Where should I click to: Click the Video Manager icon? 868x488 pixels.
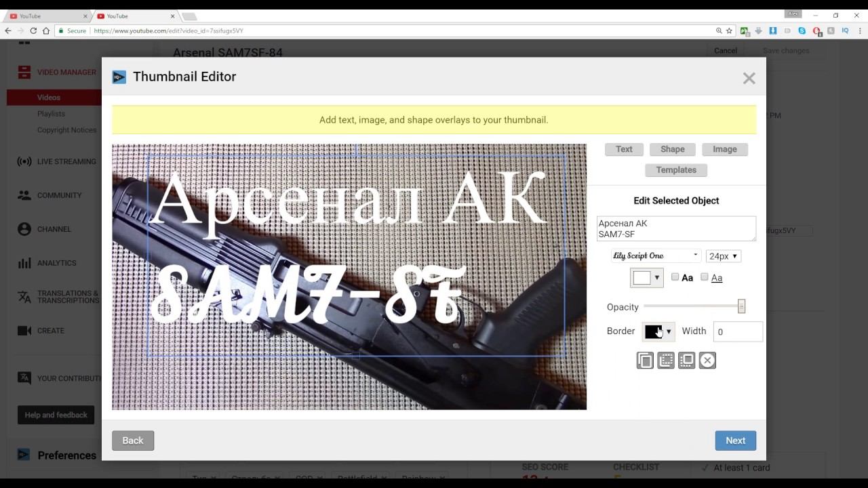pyautogui.click(x=24, y=73)
